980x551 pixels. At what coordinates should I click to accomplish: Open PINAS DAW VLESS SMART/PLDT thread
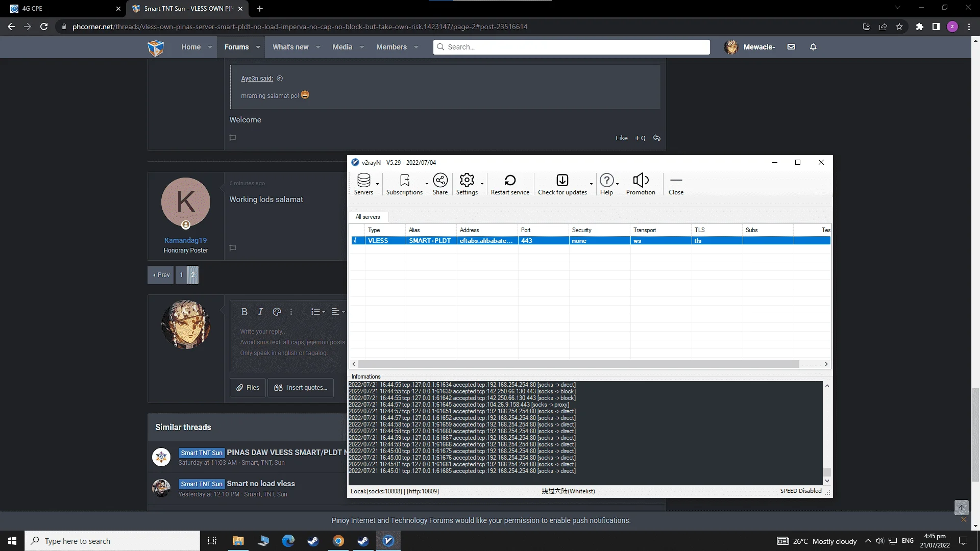point(286,453)
